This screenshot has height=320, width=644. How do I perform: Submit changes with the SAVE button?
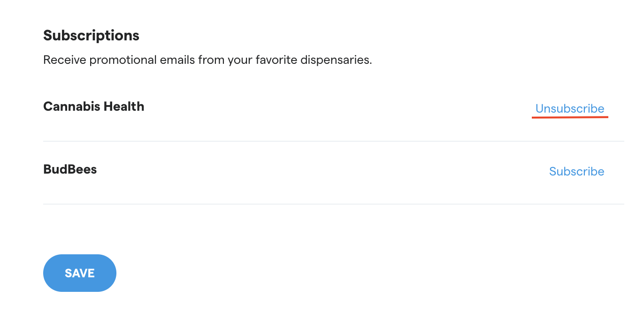[x=80, y=273]
